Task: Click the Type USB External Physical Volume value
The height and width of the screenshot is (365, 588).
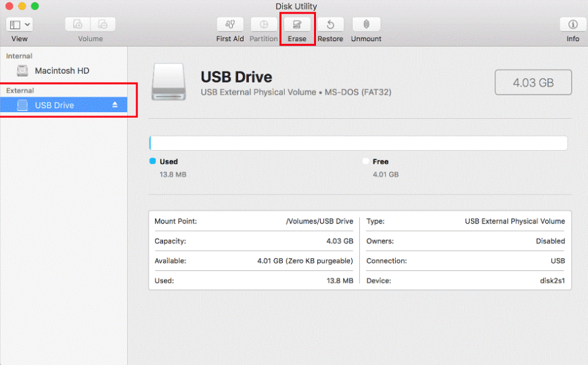Action: coord(515,221)
